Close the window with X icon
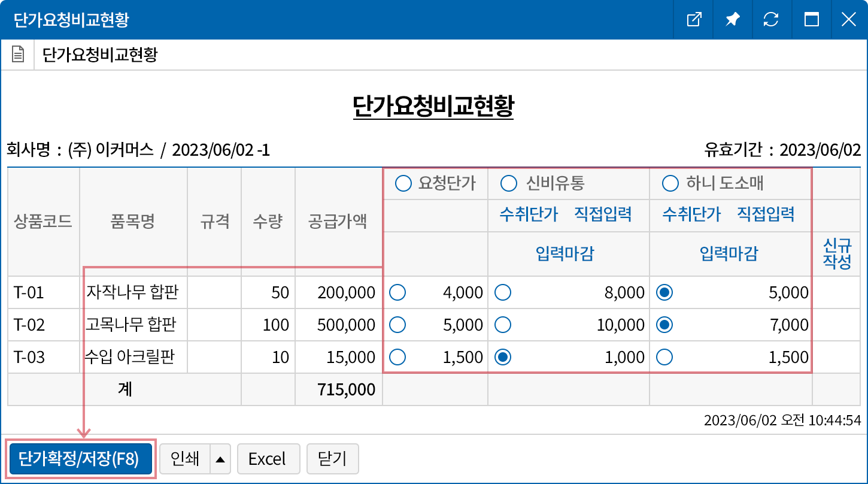 click(848, 20)
